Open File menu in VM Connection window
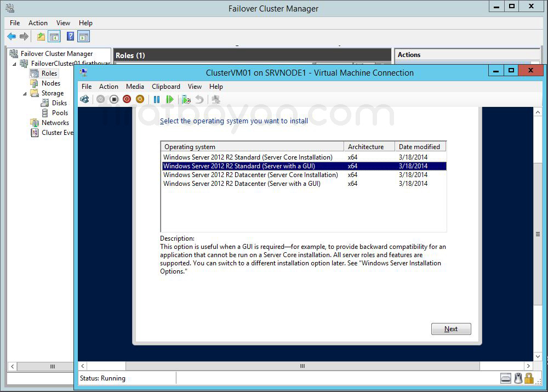Screen dimensions: 548x392 tap(87, 87)
